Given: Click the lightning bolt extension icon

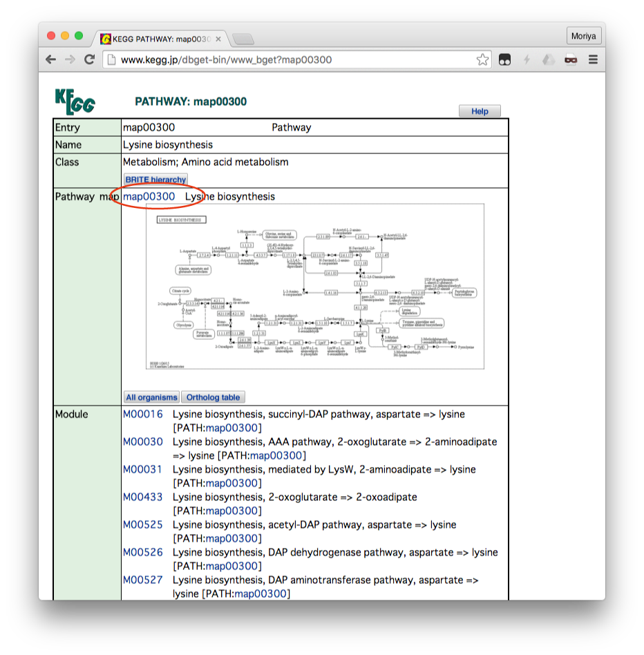Looking at the screenshot, I should (x=527, y=59).
